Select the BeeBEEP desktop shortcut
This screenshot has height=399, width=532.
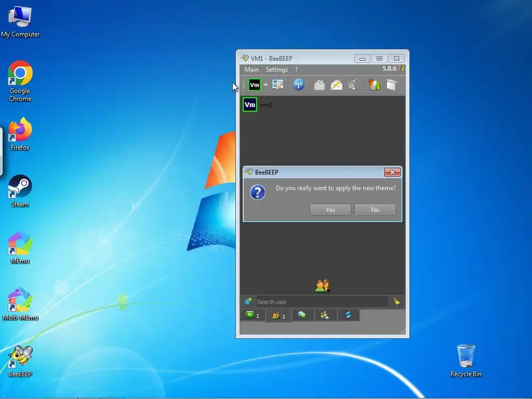[x=20, y=362]
